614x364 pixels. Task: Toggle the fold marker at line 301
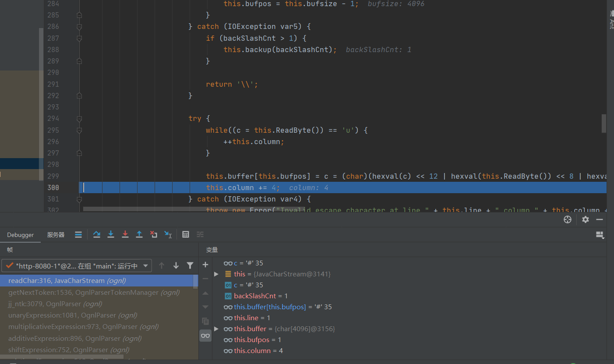pos(79,199)
